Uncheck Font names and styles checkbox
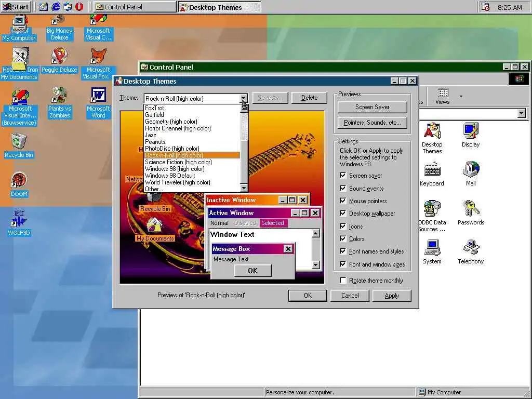 tap(343, 251)
